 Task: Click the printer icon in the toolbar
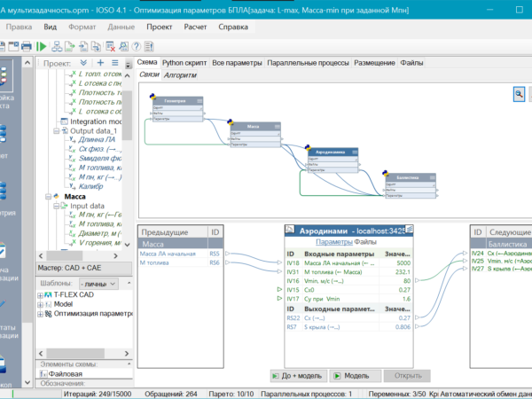point(27,46)
